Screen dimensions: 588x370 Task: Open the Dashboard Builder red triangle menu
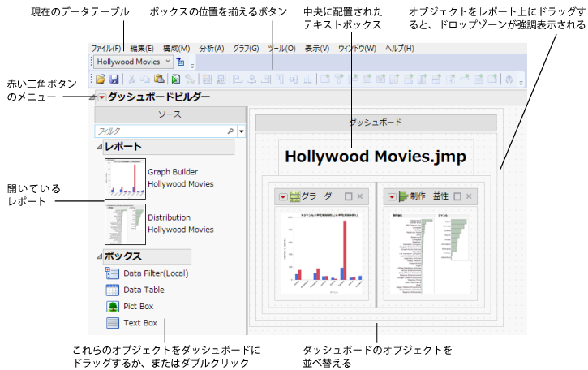point(101,97)
